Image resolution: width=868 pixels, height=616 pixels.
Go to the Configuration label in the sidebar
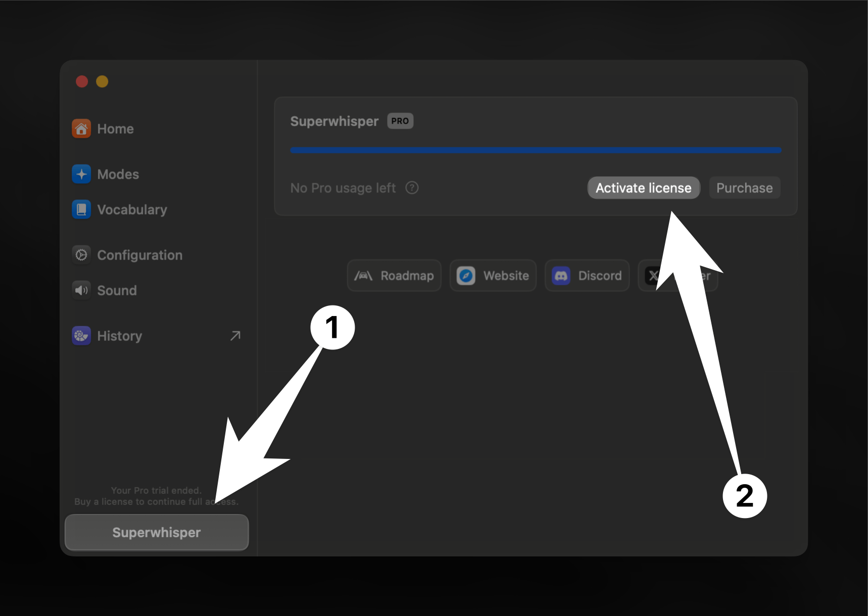point(139,255)
